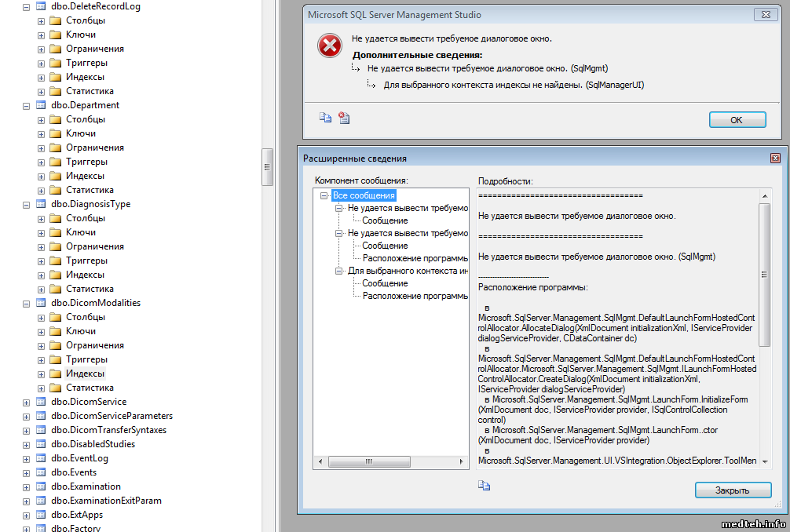Collapse the dbo.DicomModalities table node
The height and width of the screenshot is (532, 790).
(26, 303)
